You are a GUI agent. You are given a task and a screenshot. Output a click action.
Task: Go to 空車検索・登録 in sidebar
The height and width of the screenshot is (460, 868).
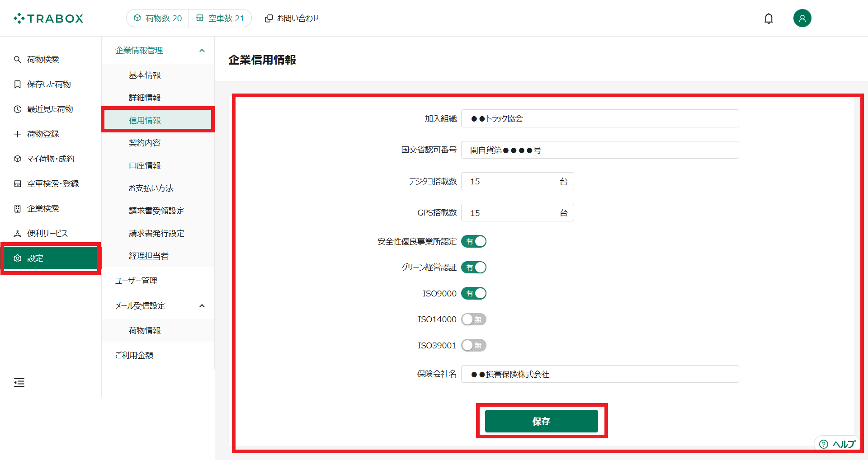tap(51, 184)
